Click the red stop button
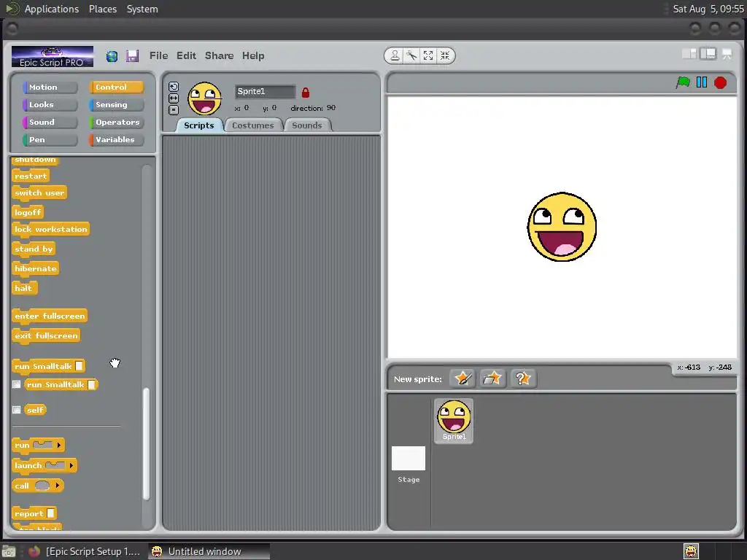This screenshot has height=560, width=747. point(720,83)
